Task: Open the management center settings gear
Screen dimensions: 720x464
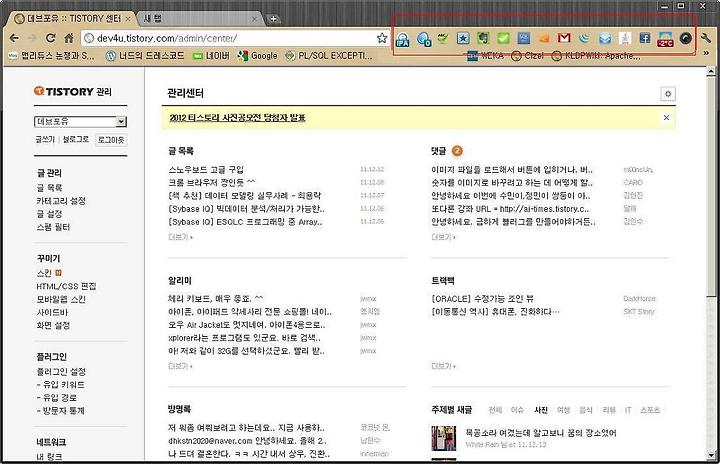Action: click(x=668, y=94)
